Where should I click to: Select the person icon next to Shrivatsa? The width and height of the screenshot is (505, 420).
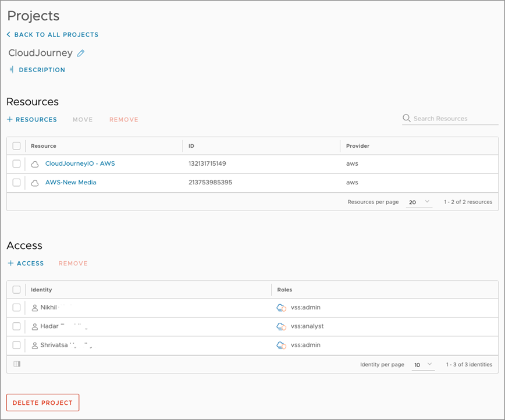34,345
